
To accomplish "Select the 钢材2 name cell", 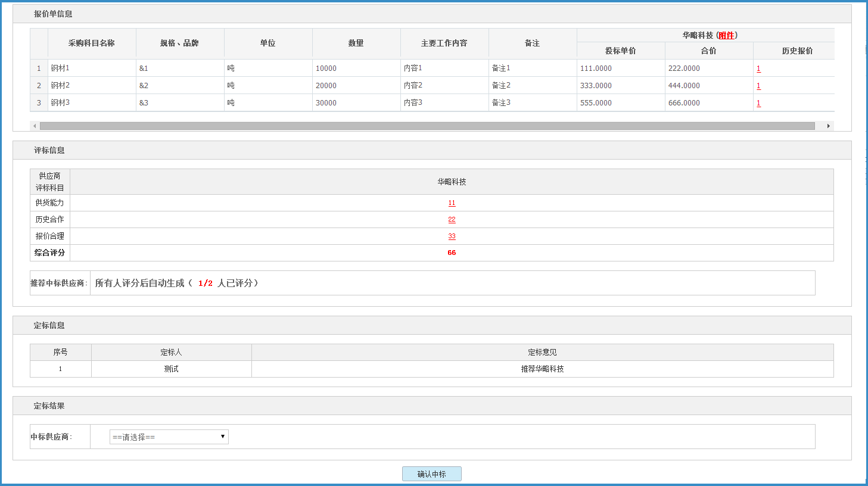I will coord(92,85).
